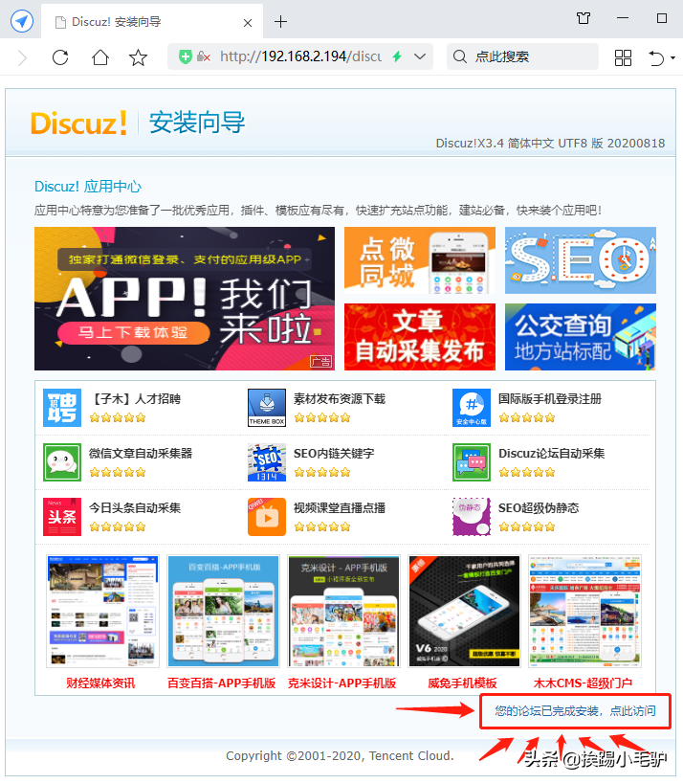Viewport: 683px width, 784px height.
Task: Open the 威兔手机模板 thumbnail
Action: click(464, 611)
